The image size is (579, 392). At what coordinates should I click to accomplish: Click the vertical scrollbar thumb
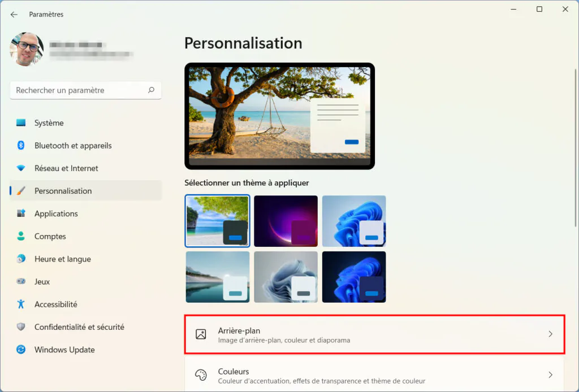coord(576,147)
